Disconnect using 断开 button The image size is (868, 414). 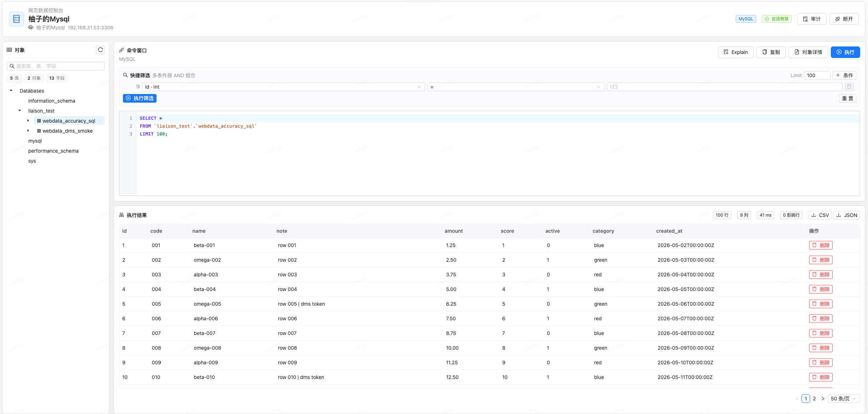844,19
